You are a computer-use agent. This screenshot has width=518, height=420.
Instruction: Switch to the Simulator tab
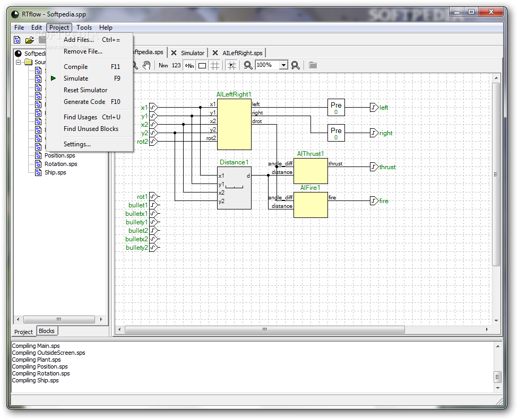point(193,53)
